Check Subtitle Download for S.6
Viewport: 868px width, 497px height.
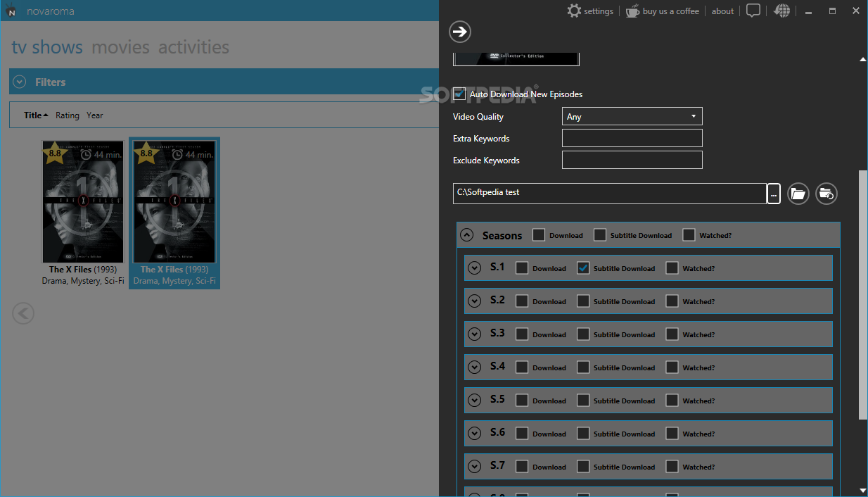pyautogui.click(x=583, y=433)
